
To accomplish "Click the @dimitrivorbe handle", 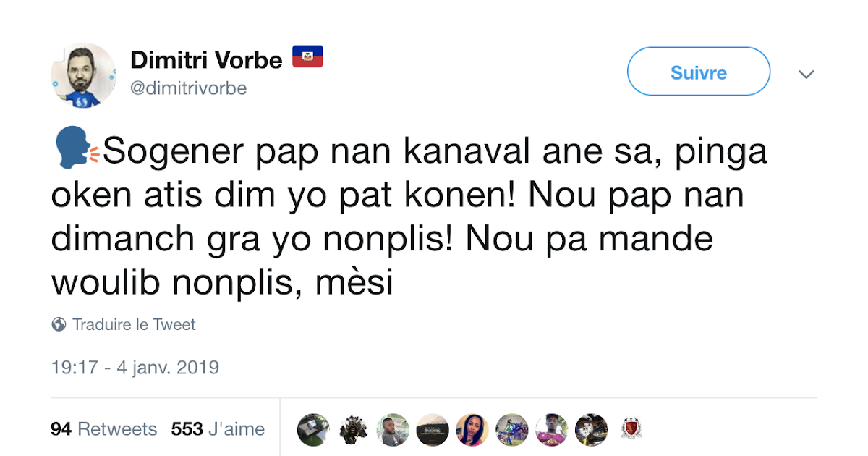I will 188,88.
